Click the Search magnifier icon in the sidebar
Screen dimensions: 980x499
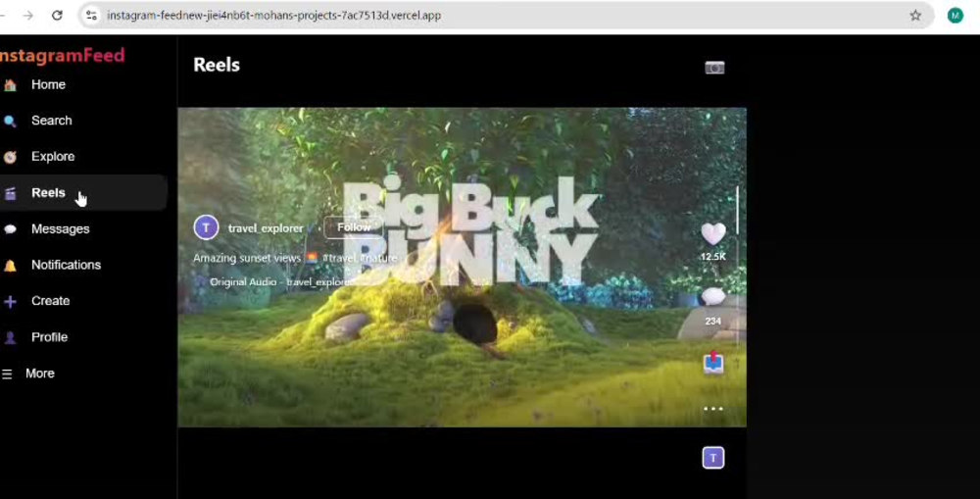coord(10,122)
